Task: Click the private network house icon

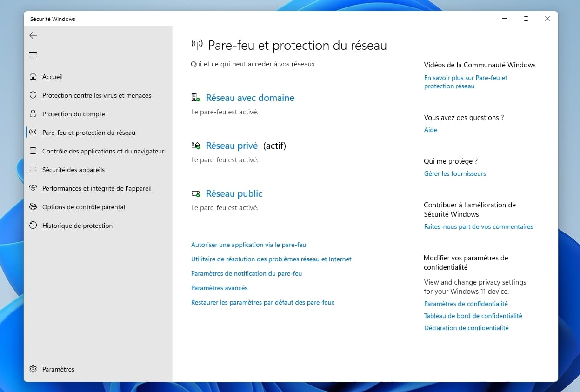Action: click(x=196, y=146)
